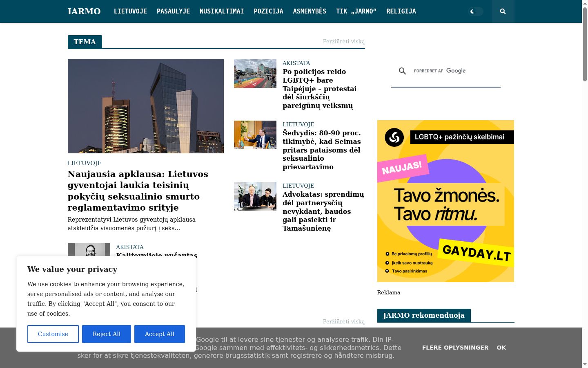Image resolution: width=588 pixels, height=368 pixels.
Task: Click the JARMO rekomenduoja heading
Action: pyautogui.click(x=424, y=315)
